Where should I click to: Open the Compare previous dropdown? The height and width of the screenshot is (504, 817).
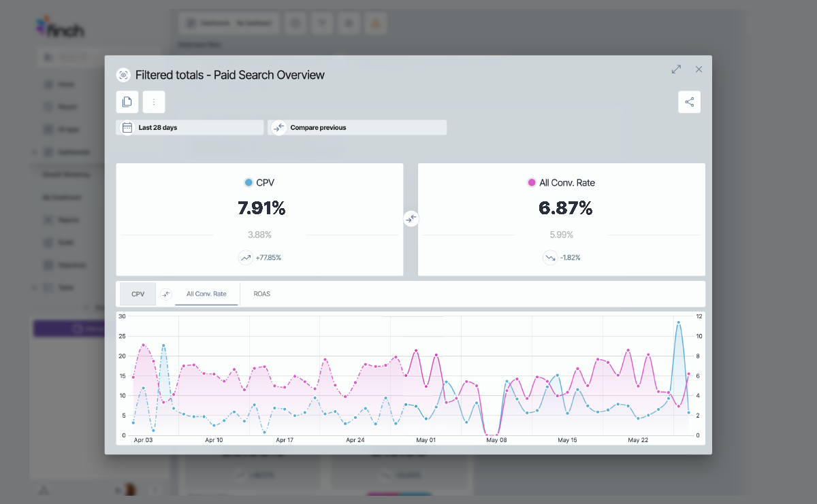pyautogui.click(x=357, y=127)
